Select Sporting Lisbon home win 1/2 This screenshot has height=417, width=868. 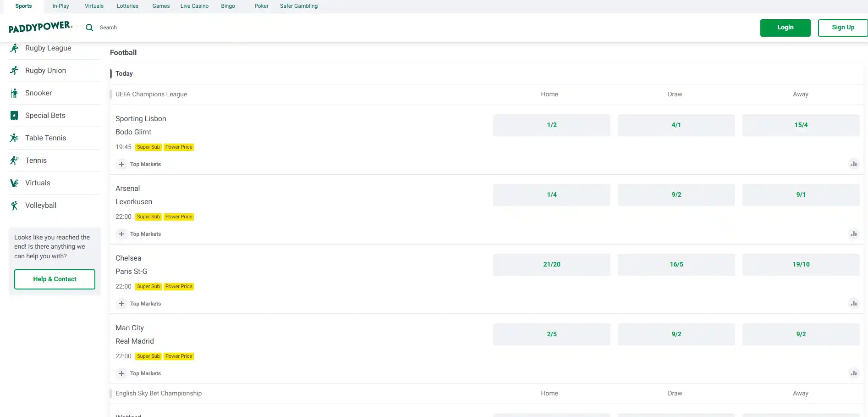pyautogui.click(x=552, y=125)
